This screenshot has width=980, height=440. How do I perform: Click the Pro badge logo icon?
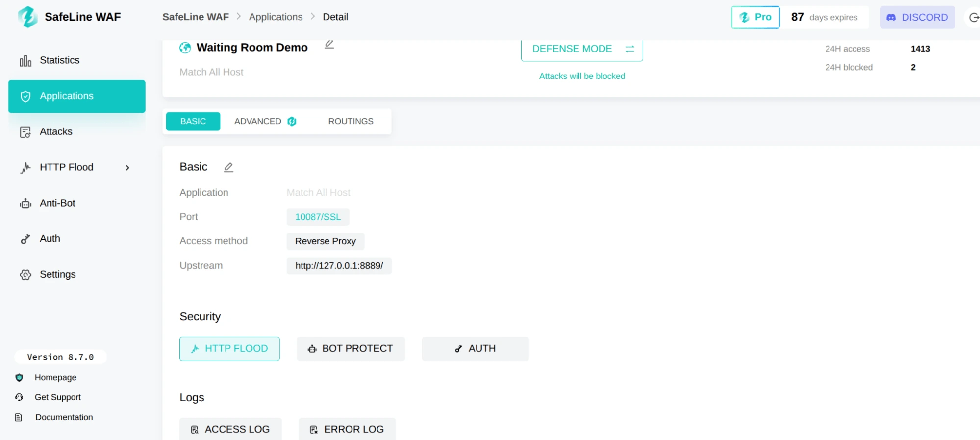click(x=744, y=17)
